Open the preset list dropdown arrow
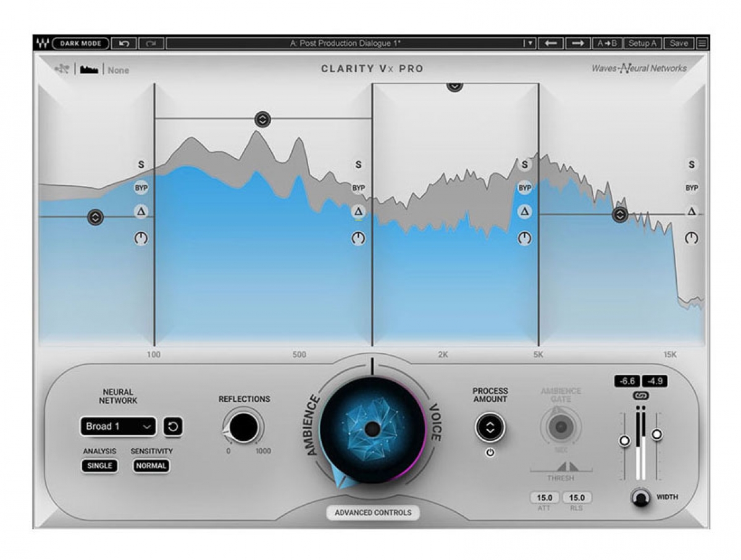 529,43
